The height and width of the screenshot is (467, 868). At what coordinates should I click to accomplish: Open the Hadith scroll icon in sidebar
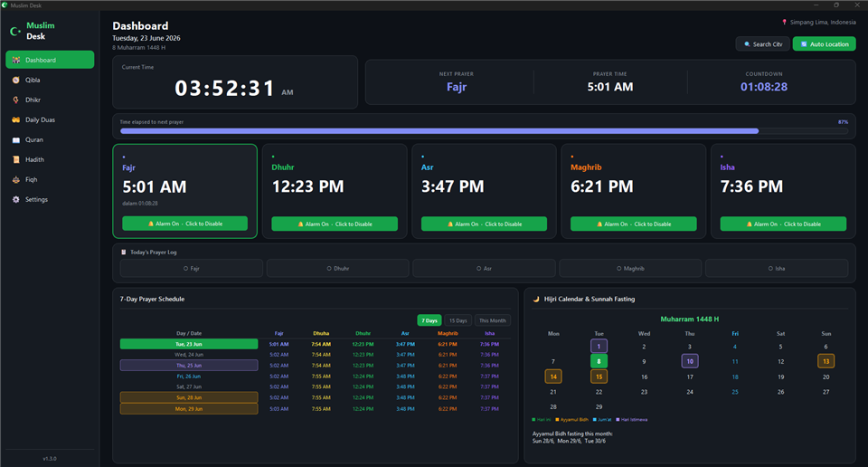pyautogui.click(x=16, y=159)
